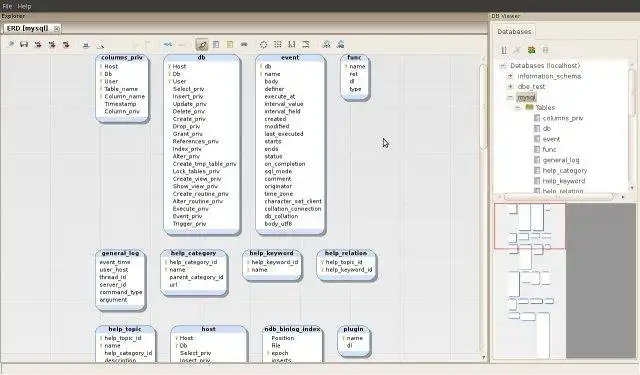Image resolution: width=640 pixels, height=375 pixels.
Task: Select the plugin table header in diagram
Action: click(353, 329)
